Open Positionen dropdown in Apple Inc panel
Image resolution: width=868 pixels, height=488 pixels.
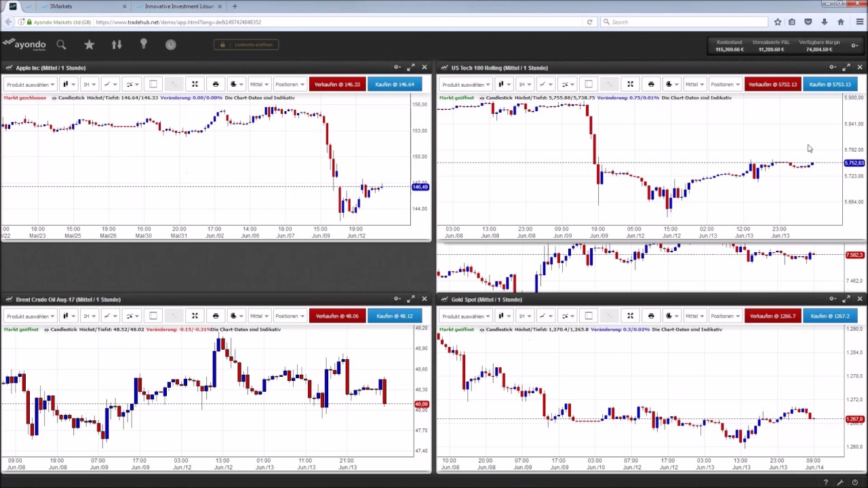tap(290, 84)
